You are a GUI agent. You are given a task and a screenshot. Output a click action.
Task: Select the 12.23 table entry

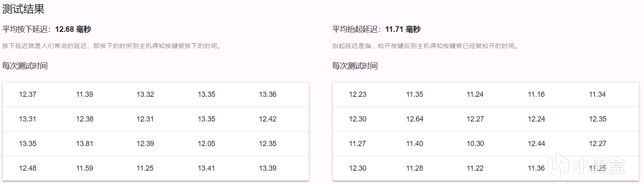click(x=357, y=94)
